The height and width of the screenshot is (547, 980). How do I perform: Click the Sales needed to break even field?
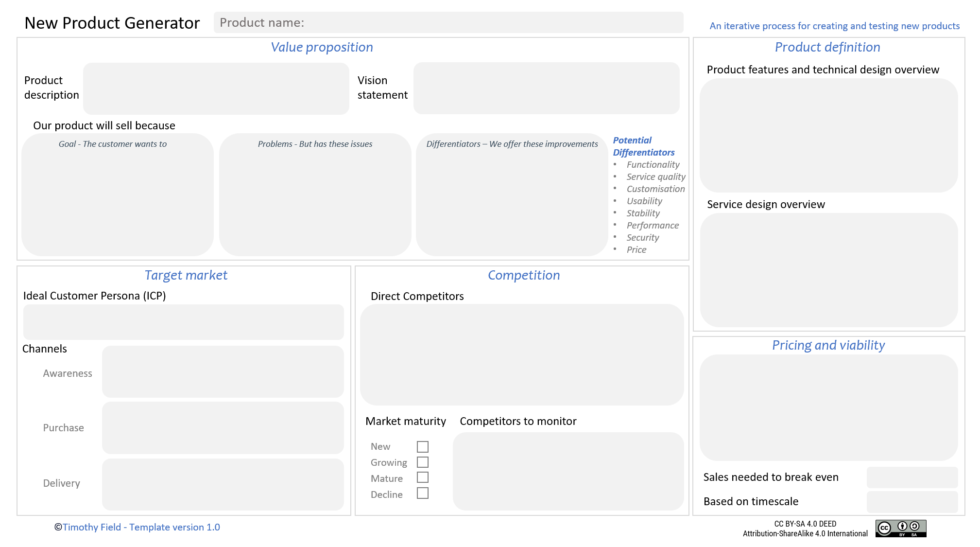912,477
